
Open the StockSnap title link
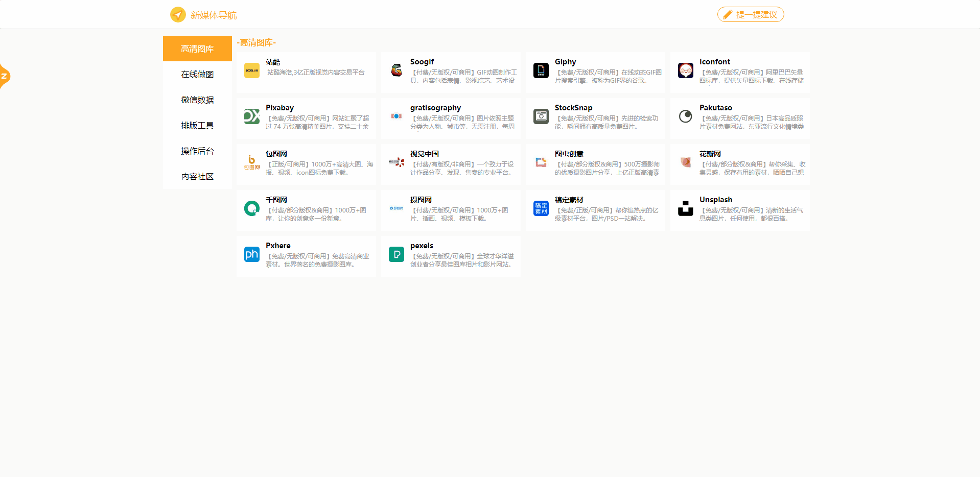(574, 108)
